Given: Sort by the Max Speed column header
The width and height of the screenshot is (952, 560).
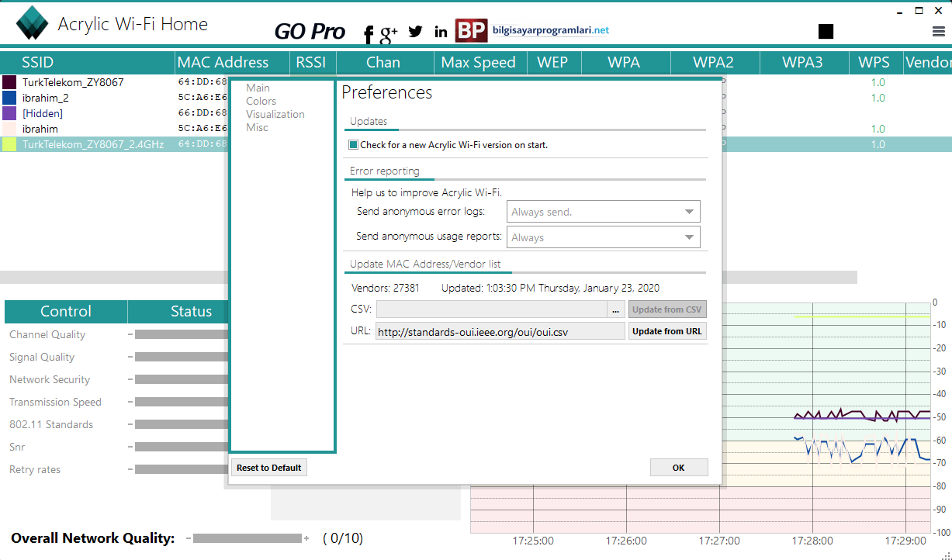Looking at the screenshot, I should [x=479, y=62].
